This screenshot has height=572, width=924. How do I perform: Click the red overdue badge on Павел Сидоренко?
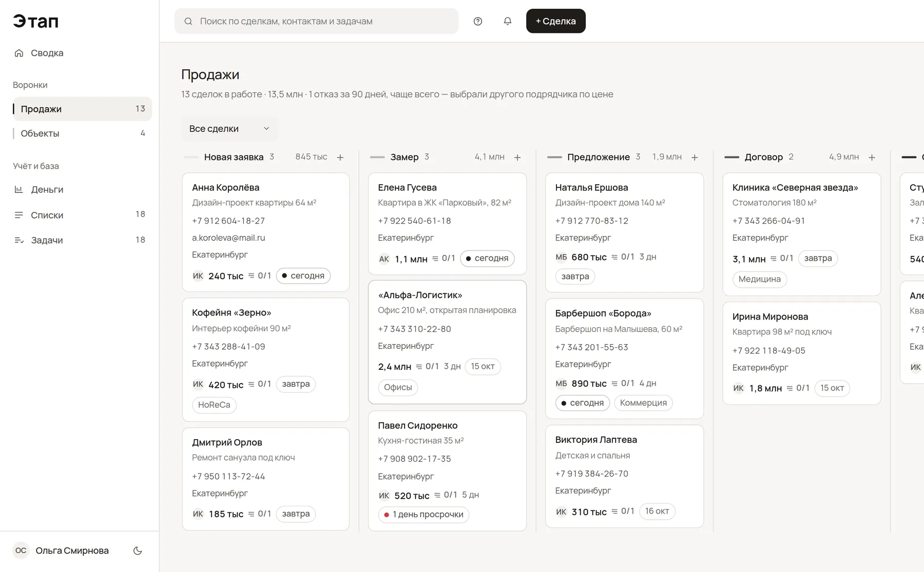[x=423, y=515]
